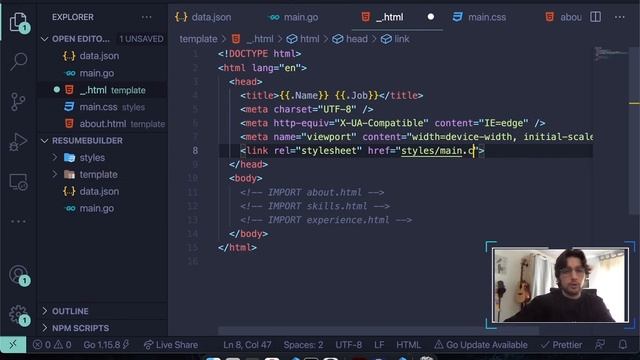Click the horizontal editor scrollbar

click(x=378, y=330)
